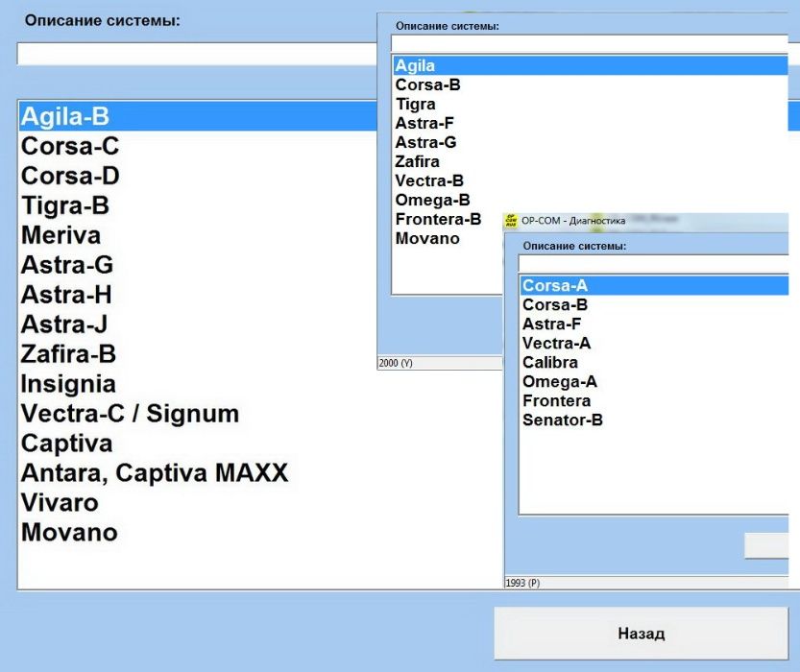800x672 pixels.
Task: Select Zafira-B in the list
Action: point(68,354)
